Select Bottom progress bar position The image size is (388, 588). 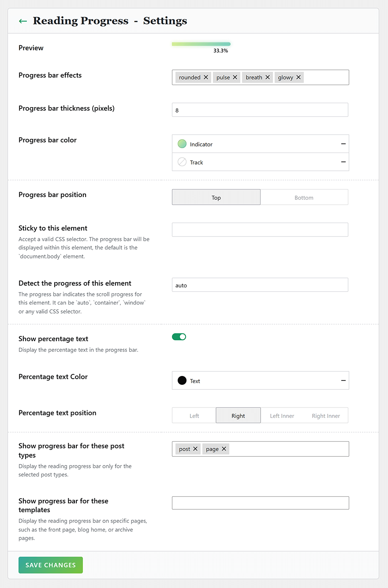304,197
